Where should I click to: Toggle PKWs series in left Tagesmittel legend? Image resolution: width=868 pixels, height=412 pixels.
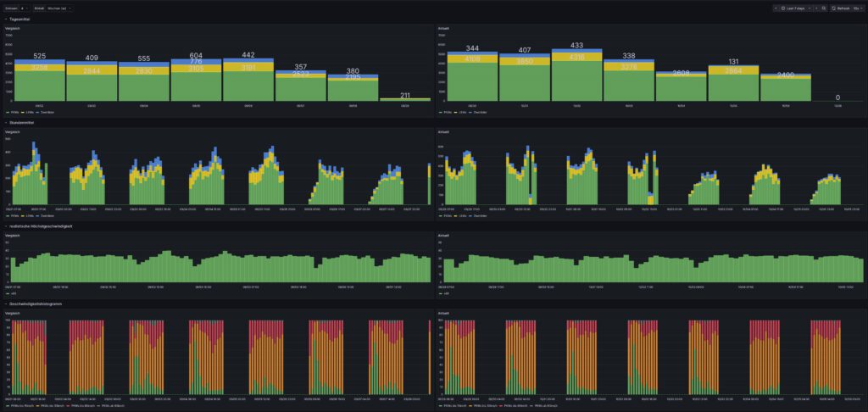[12, 111]
